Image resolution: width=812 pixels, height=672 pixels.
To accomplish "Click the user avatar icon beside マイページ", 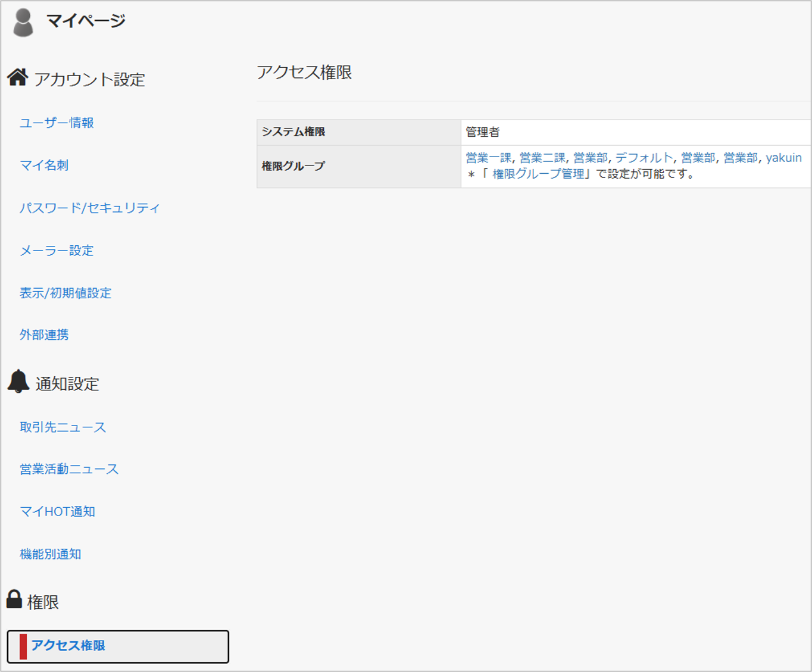I will [x=23, y=22].
